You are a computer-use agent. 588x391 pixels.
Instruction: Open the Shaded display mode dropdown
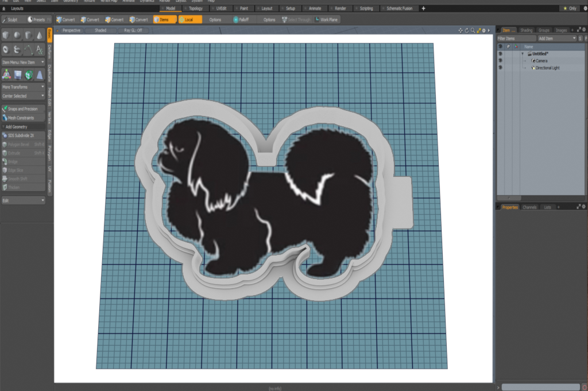click(100, 30)
